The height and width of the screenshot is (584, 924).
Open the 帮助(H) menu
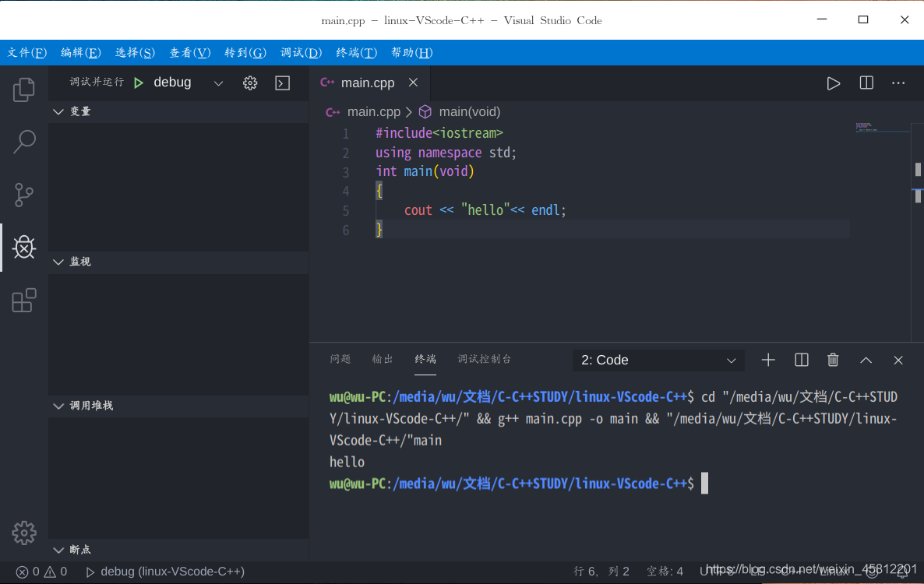click(412, 53)
